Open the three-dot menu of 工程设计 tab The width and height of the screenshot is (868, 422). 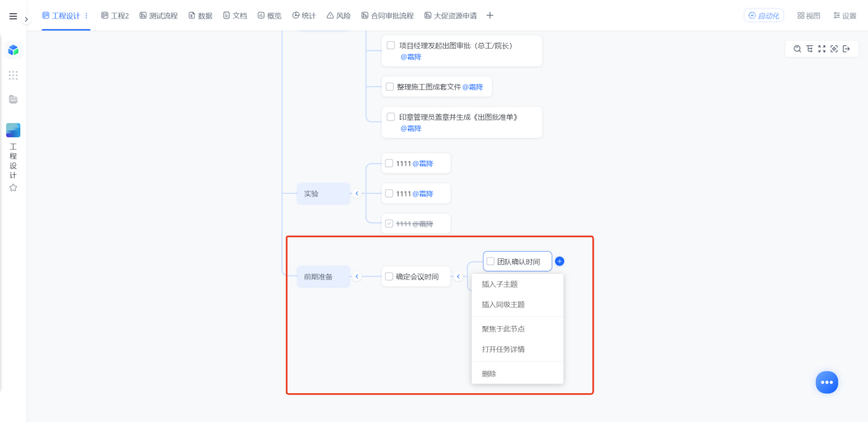86,16
